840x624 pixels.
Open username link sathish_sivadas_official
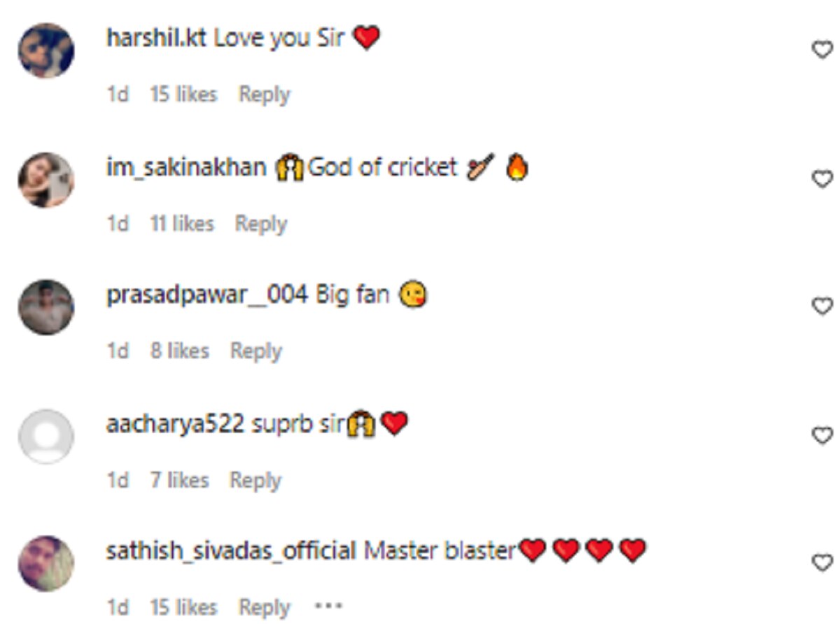(x=231, y=552)
